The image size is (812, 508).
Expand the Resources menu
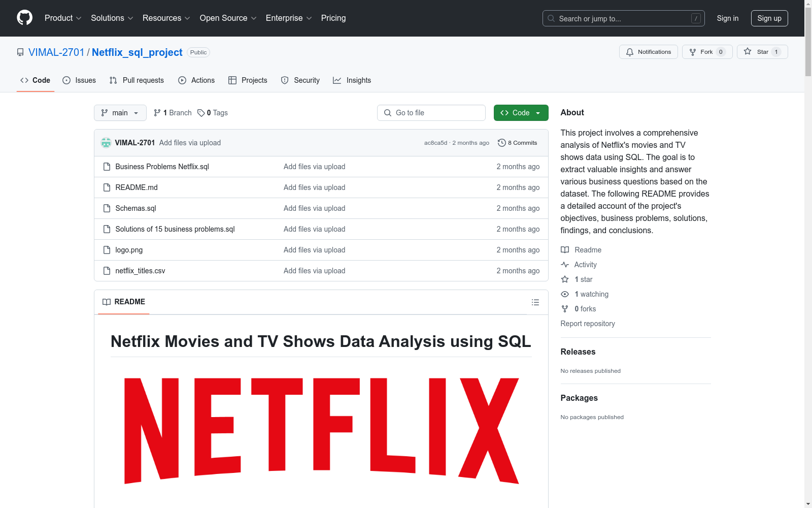pos(166,18)
